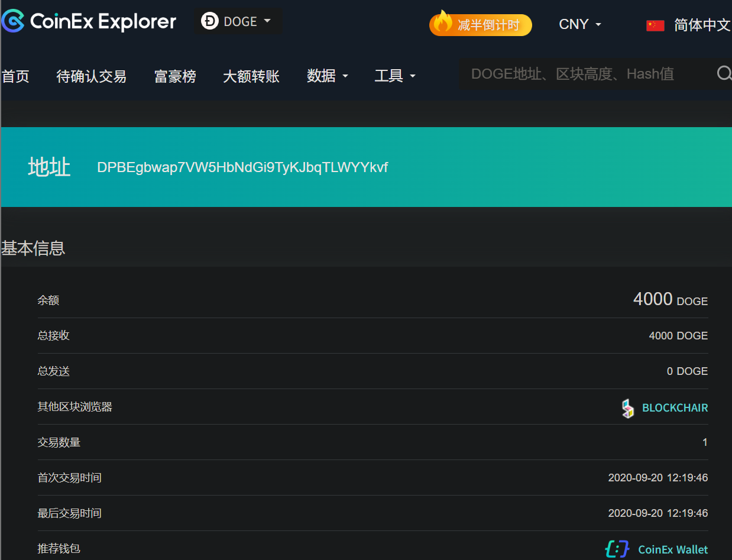This screenshot has height=560, width=732.
Task: Click the Dogecoin coin icon
Action: coord(209,21)
